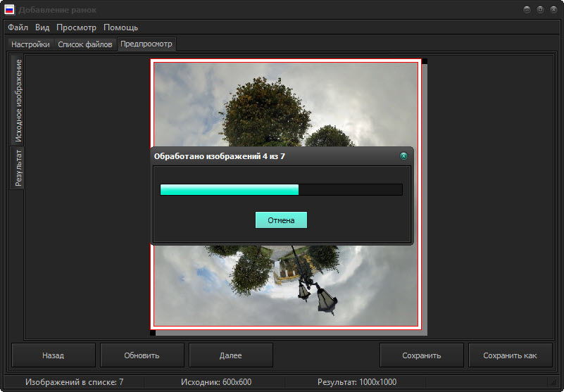This screenshot has width=564, height=392.
Task: Switch to the Настройки tab
Action: coord(30,44)
